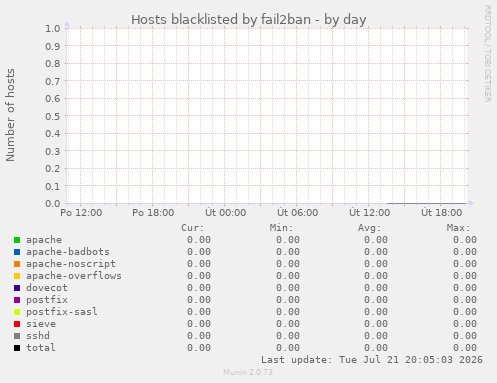Select the apache-badbots legend label

click(68, 252)
